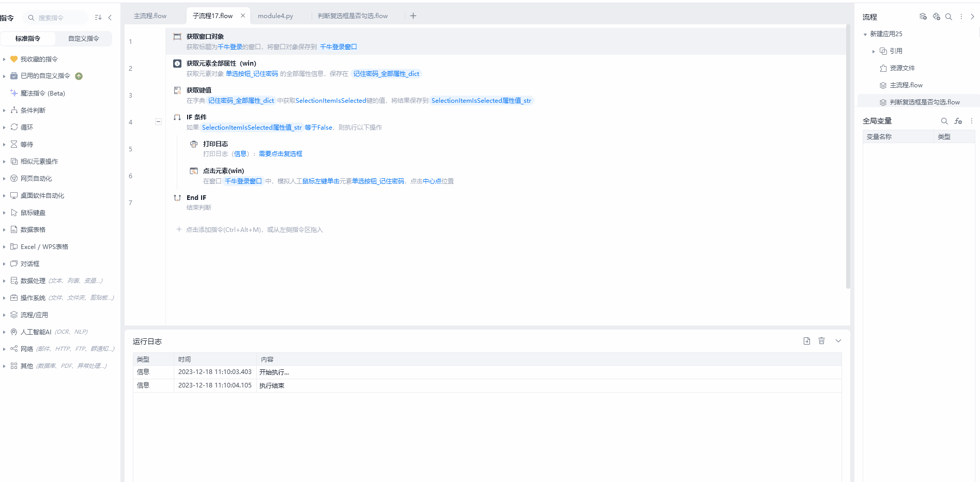Expand the 网页自动化 command category
Viewport: 980px width, 482px height.
pyautogui.click(x=4, y=179)
